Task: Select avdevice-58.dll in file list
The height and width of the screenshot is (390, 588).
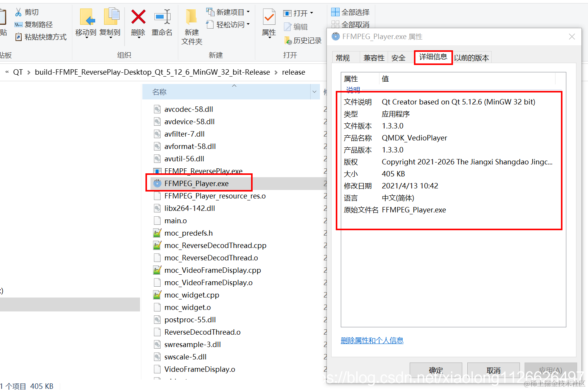Action: pyautogui.click(x=190, y=121)
